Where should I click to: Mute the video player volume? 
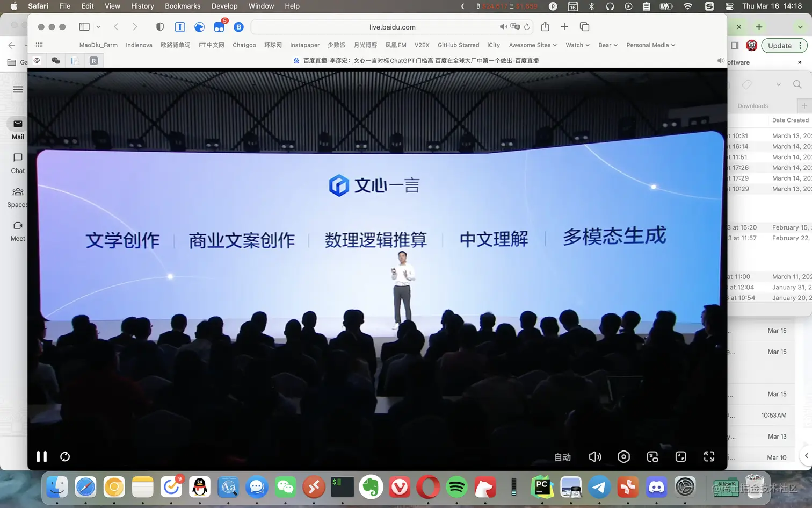(595, 456)
